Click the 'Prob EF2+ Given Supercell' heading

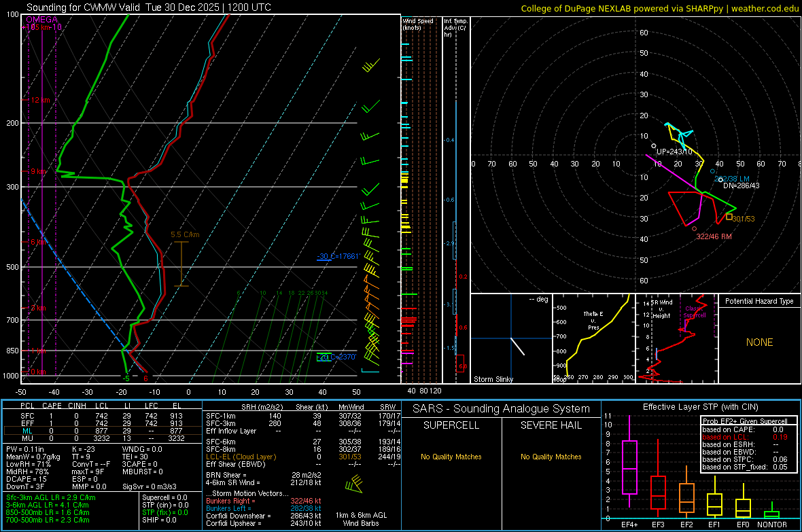745,421
